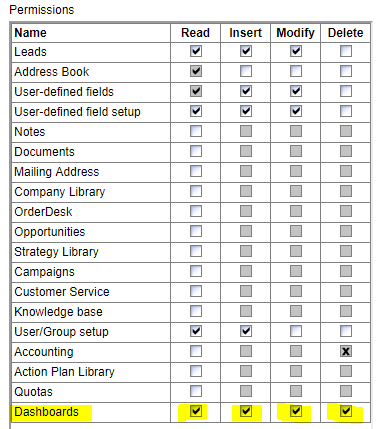This screenshot has width=378, height=429.
Task: Tick the Company Library Read checkbox
Action: click(196, 191)
